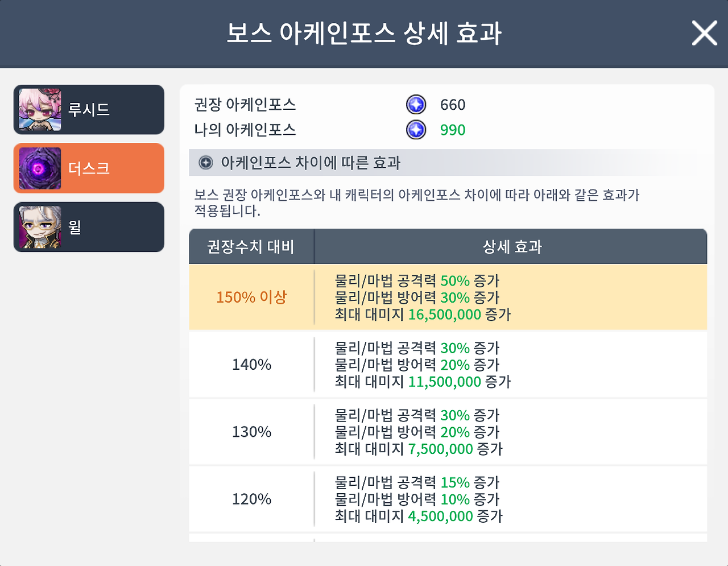This screenshot has width=728, height=566.
Task: Click the description paragraph starting 보스 권장 아케인포스와
Action: [x=417, y=203]
